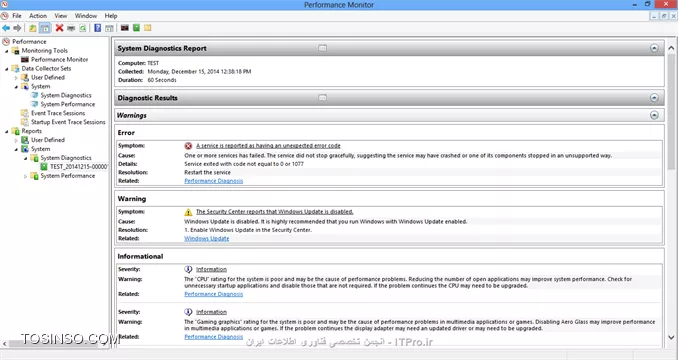Expand User Defined under Data Collector Sets

click(x=16, y=78)
